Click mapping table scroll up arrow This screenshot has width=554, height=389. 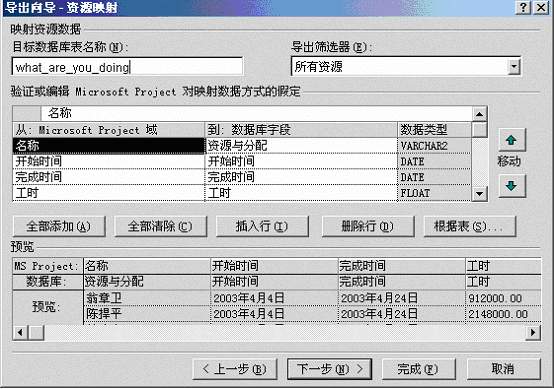(x=479, y=114)
